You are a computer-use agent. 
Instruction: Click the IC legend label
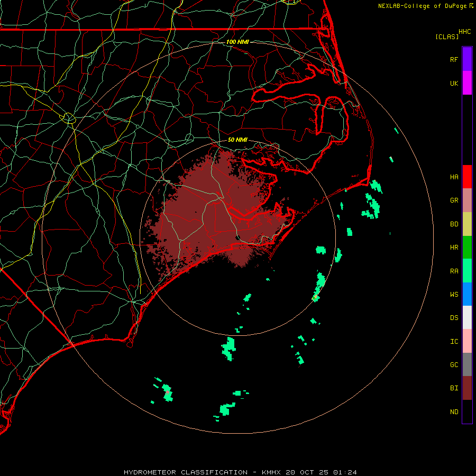coord(454,341)
